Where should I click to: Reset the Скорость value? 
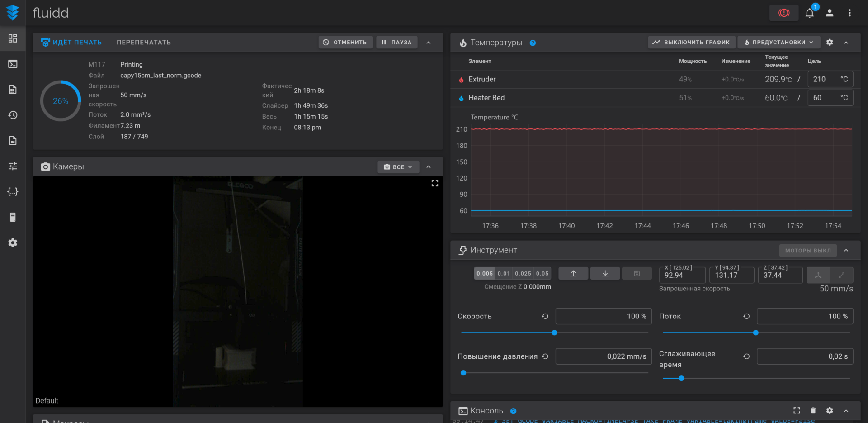(x=545, y=316)
